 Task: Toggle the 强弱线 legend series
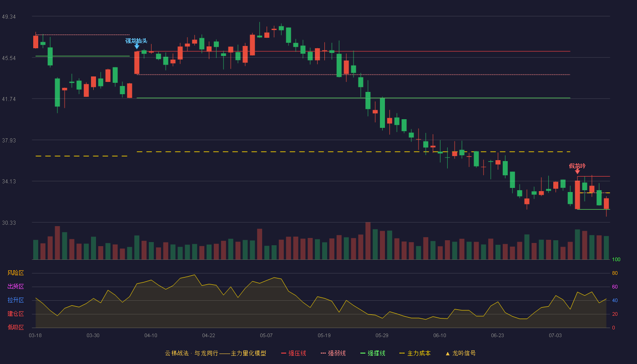point(333,353)
